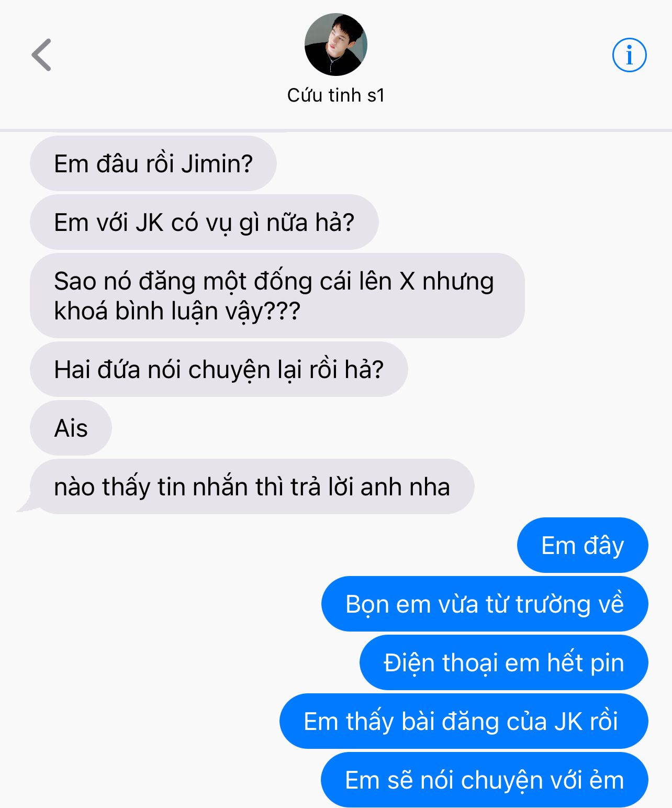672x808 pixels.
Task: Open the conversation info icon
Action: point(629,54)
